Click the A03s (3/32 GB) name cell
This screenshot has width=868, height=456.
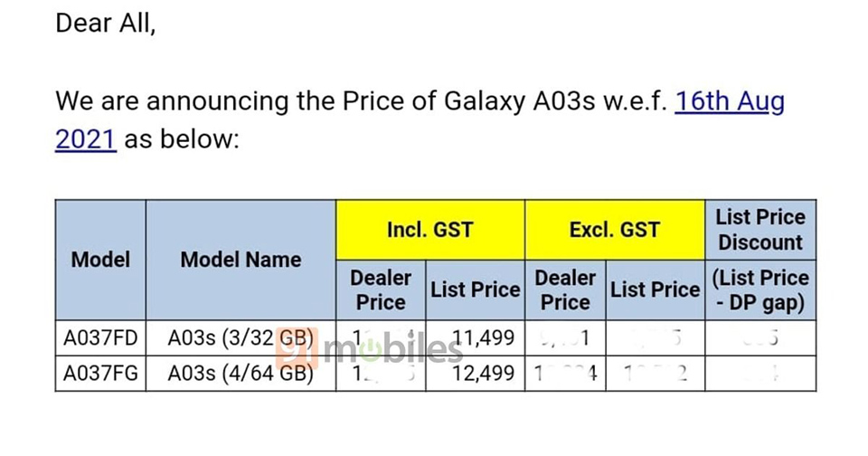241,337
